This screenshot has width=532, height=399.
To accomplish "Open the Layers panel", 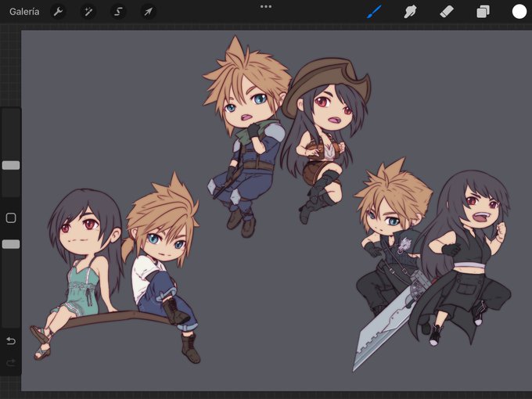I will 483,12.
